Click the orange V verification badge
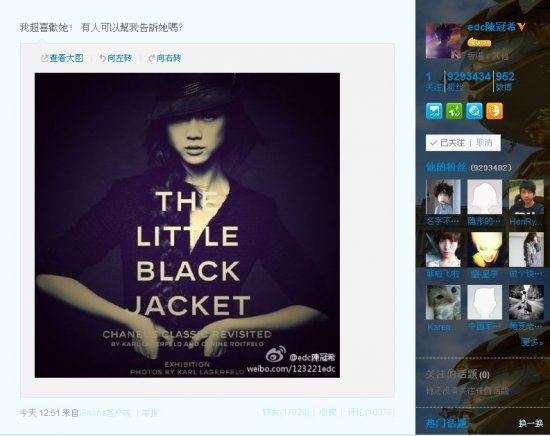Screen dimensions: 550x436 522,27
